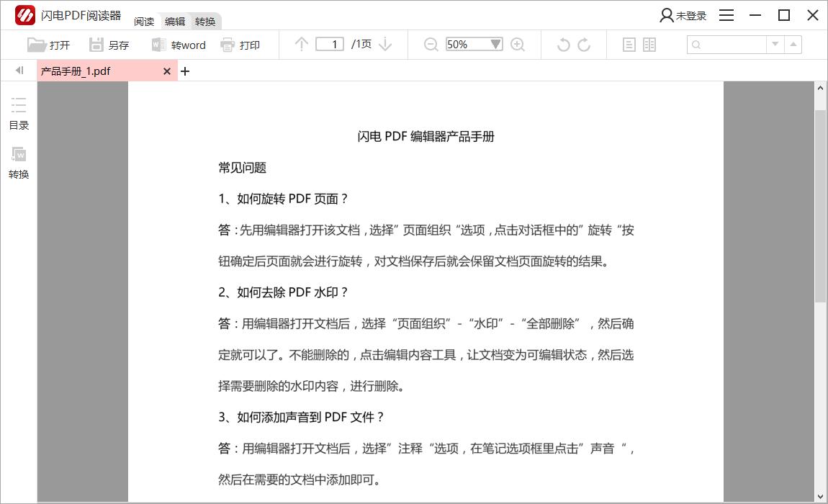Collapse the left sidebar panel
The width and height of the screenshot is (828, 504).
click(19, 71)
